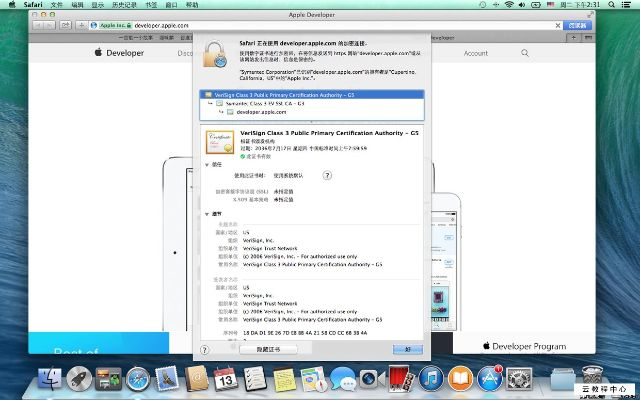640x400 pixels.
Task: Click the 隐藏证书 button
Action: coord(268,349)
